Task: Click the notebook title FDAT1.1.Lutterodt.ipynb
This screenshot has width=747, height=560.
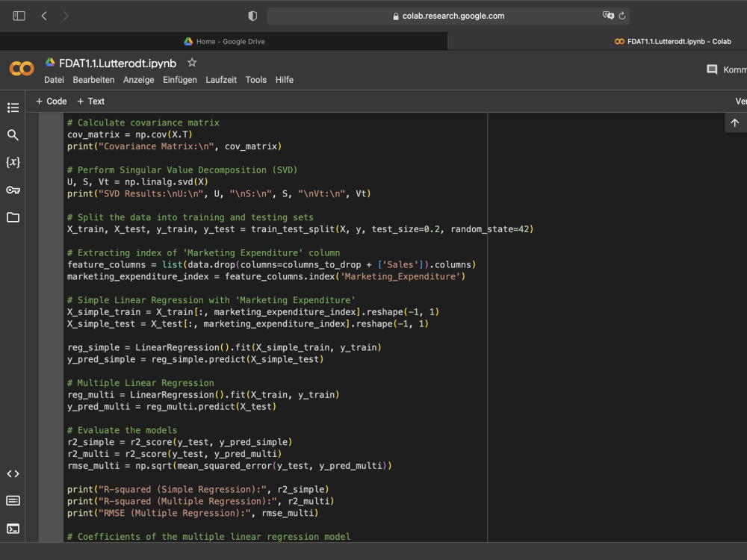Action: click(118, 63)
